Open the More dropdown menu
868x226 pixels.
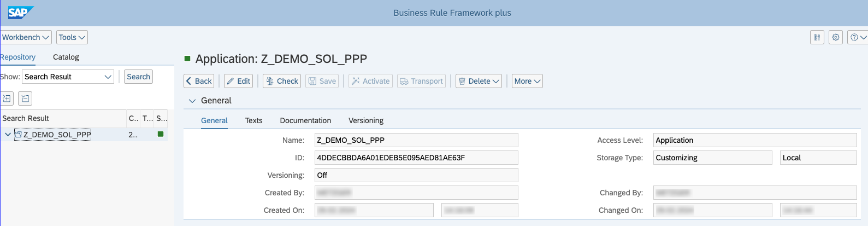click(527, 81)
